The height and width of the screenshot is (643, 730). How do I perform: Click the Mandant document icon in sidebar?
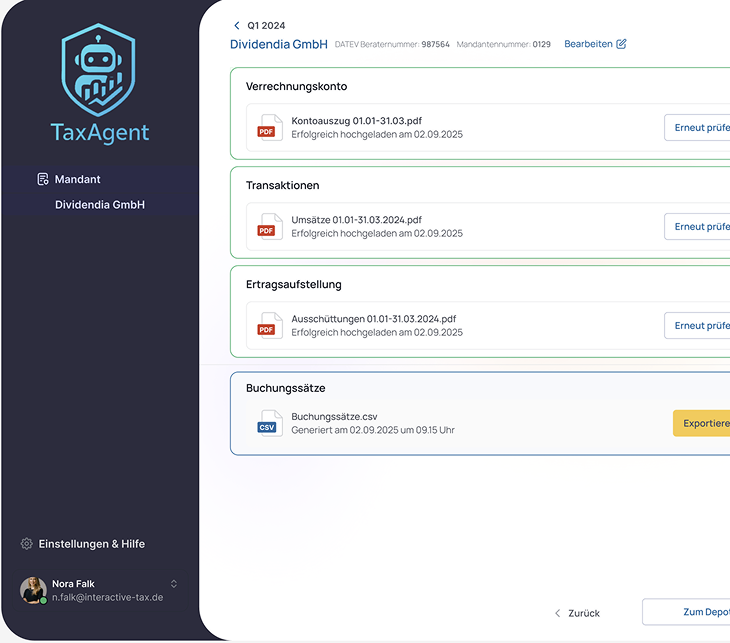pos(42,179)
